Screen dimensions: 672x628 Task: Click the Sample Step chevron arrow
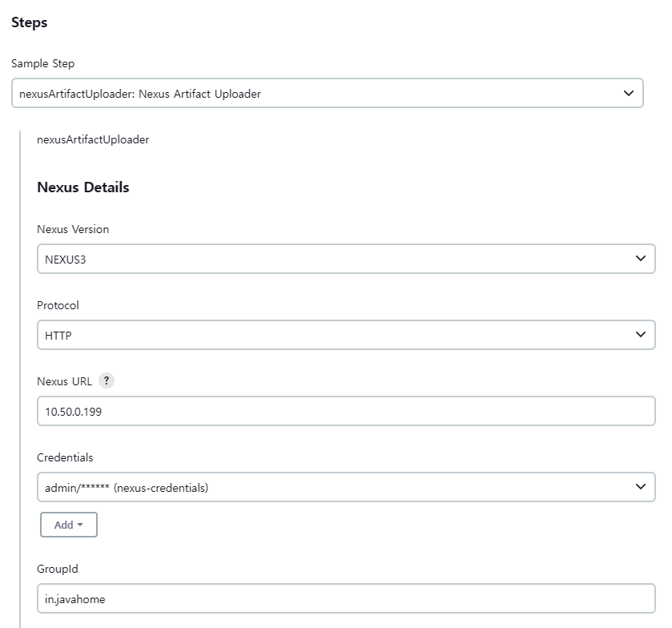point(628,94)
